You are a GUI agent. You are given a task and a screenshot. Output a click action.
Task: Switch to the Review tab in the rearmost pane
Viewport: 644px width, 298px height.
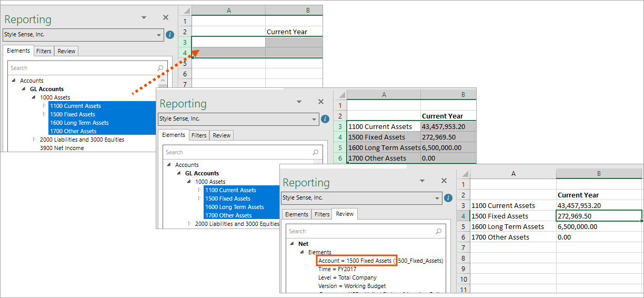(66, 51)
